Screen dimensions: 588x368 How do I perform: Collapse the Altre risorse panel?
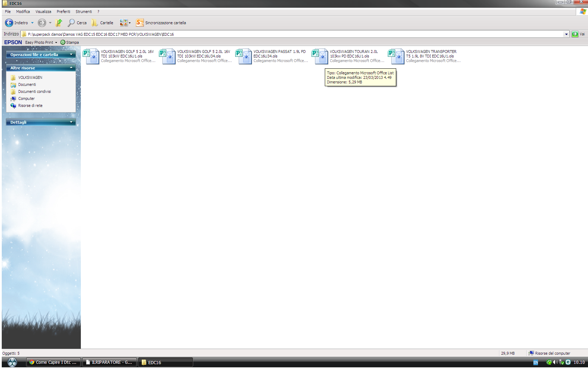click(x=71, y=68)
